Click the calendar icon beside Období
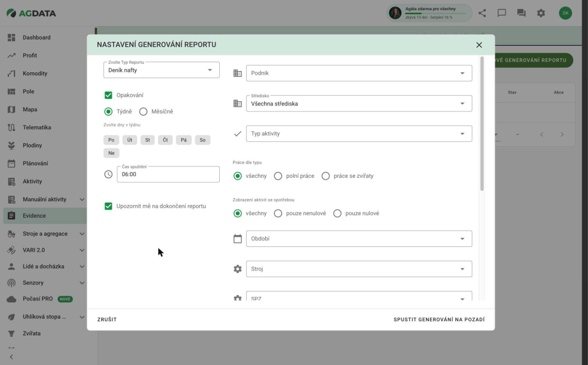Viewport: 588px width, 365px height. pos(238,239)
